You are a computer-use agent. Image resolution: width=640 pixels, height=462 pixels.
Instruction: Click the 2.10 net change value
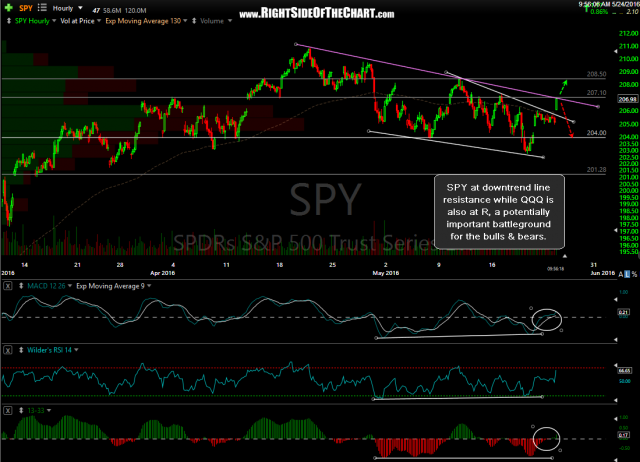click(x=632, y=12)
